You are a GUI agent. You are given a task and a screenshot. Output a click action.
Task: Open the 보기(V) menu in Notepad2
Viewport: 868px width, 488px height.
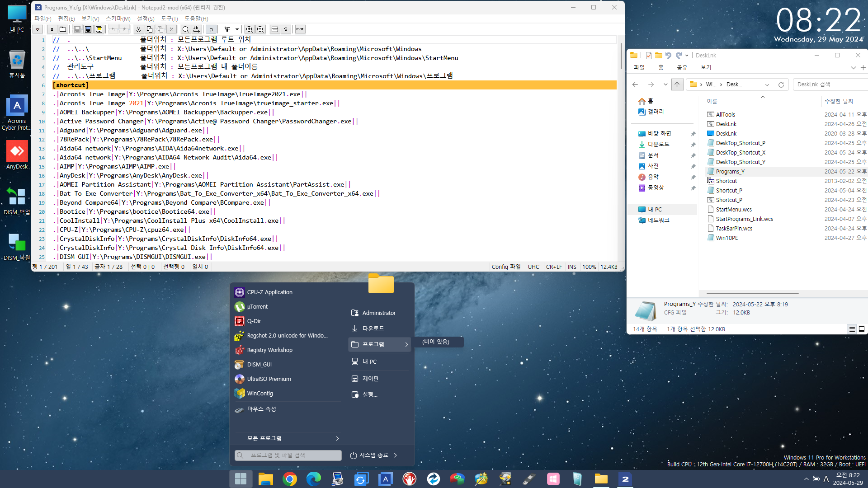pyautogui.click(x=90, y=19)
